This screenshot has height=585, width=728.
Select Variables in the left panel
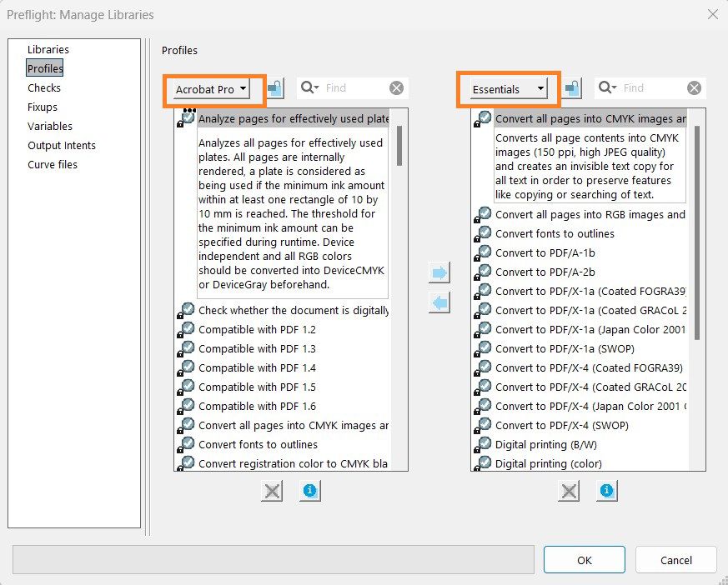click(50, 126)
